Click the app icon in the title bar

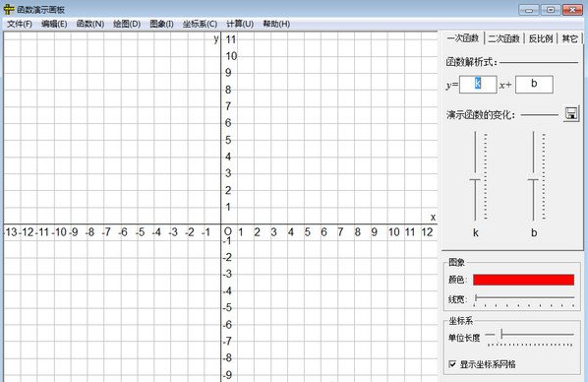click(8, 9)
